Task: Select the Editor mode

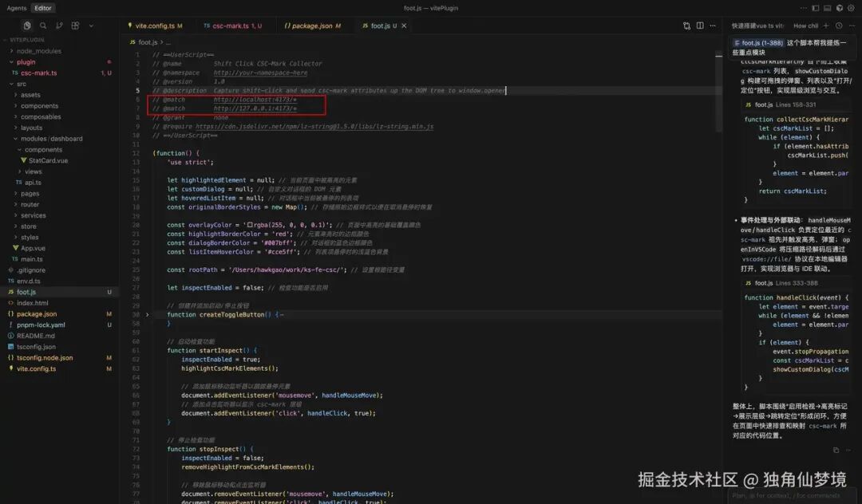Action: point(43,8)
